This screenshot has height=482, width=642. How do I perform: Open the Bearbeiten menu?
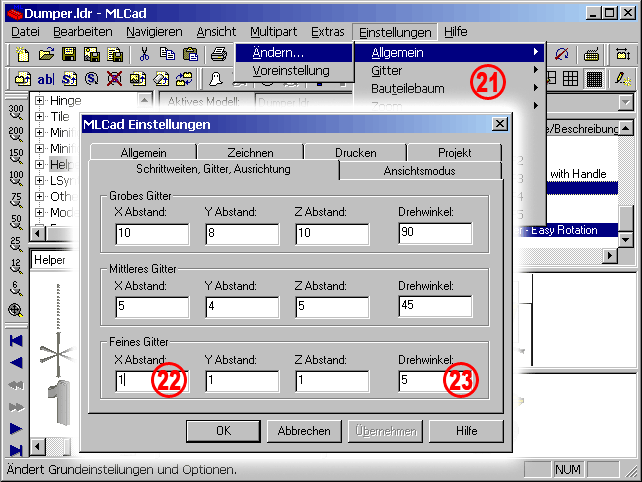83,32
